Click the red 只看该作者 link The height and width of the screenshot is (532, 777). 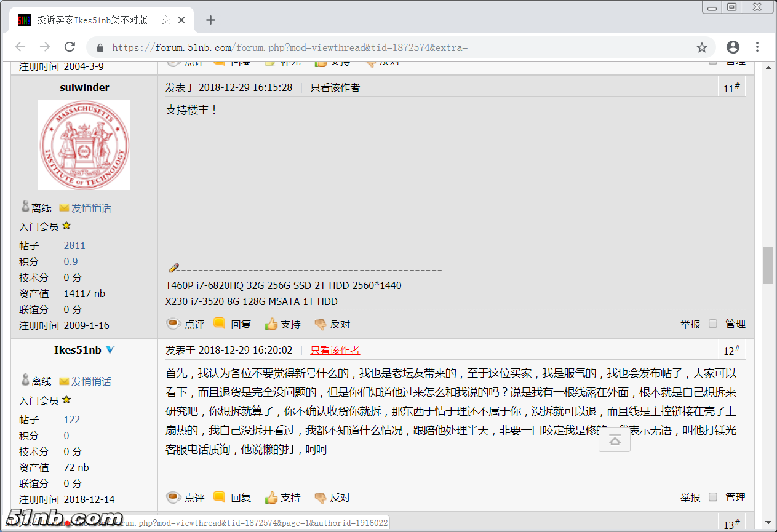point(335,350)
